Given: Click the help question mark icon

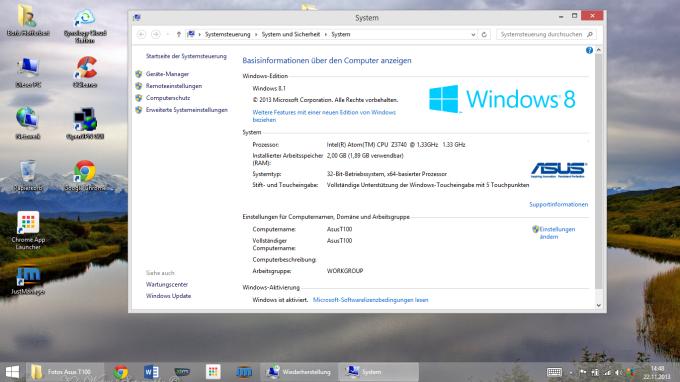Looking at the screenshot, I should [x=589, y=50].
